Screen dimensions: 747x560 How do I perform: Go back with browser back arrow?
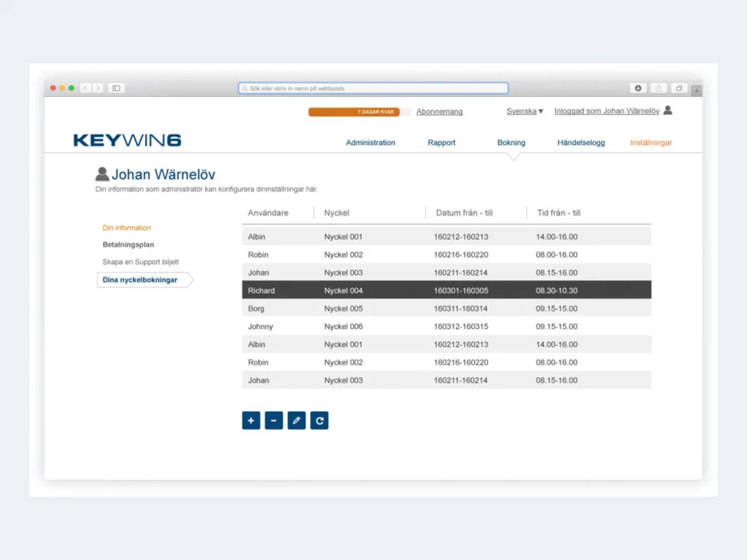(86, 88)
